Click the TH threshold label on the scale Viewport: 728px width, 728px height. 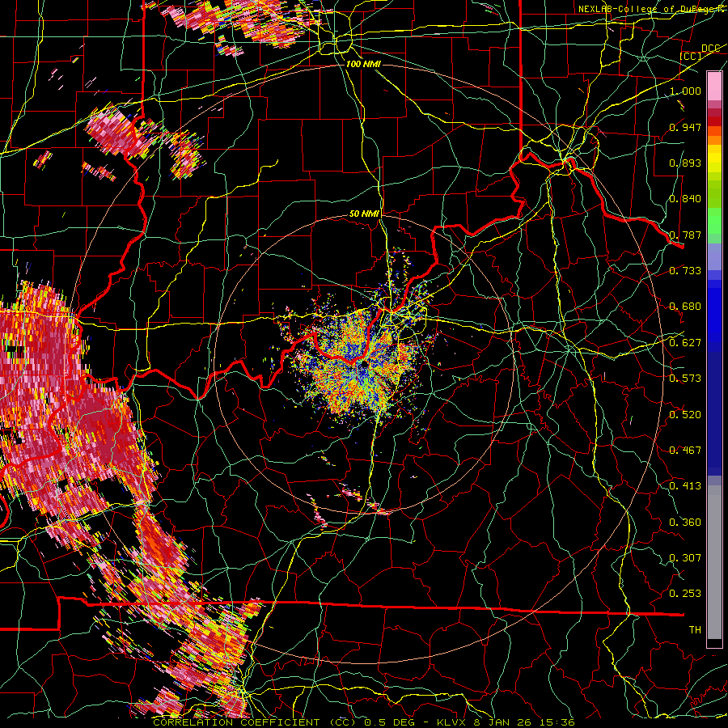coord(695,630)
